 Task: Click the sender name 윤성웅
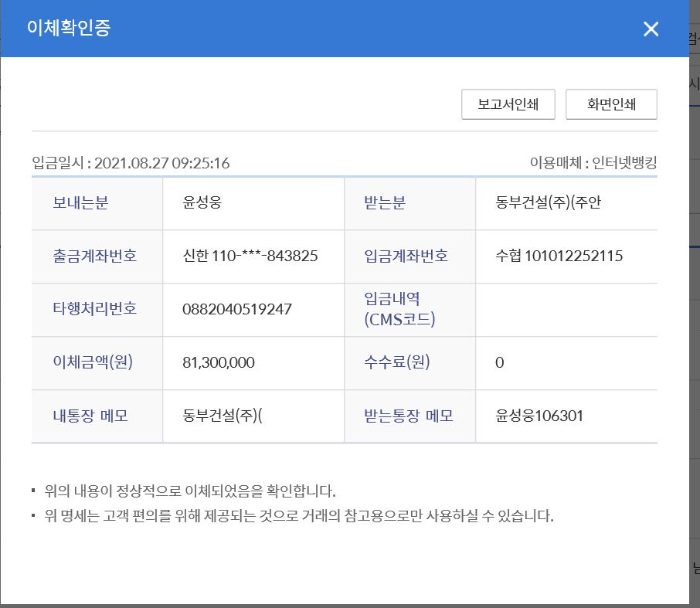pos(202,202)
